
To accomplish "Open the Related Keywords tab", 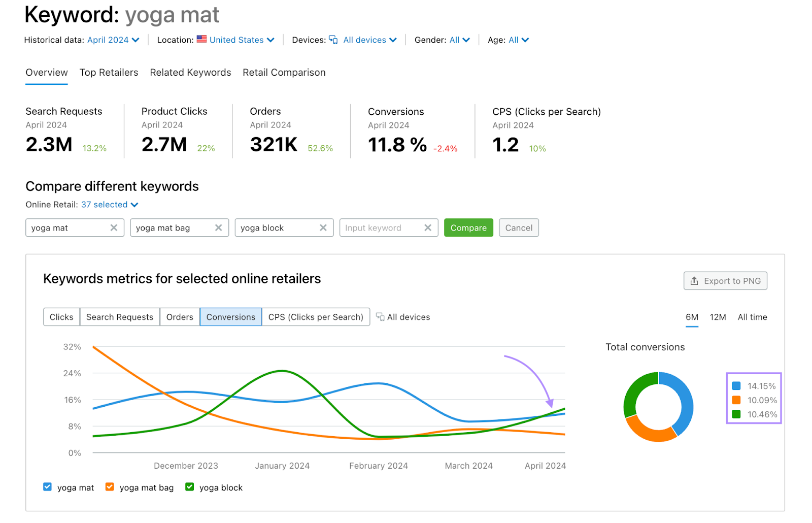I will point(190,73).
